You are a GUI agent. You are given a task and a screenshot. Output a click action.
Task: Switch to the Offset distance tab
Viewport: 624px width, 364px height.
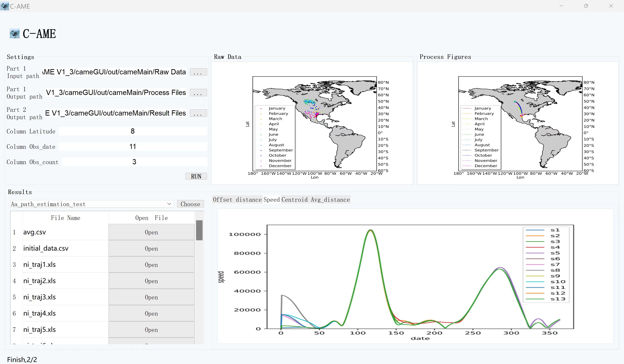click(237, 200)
